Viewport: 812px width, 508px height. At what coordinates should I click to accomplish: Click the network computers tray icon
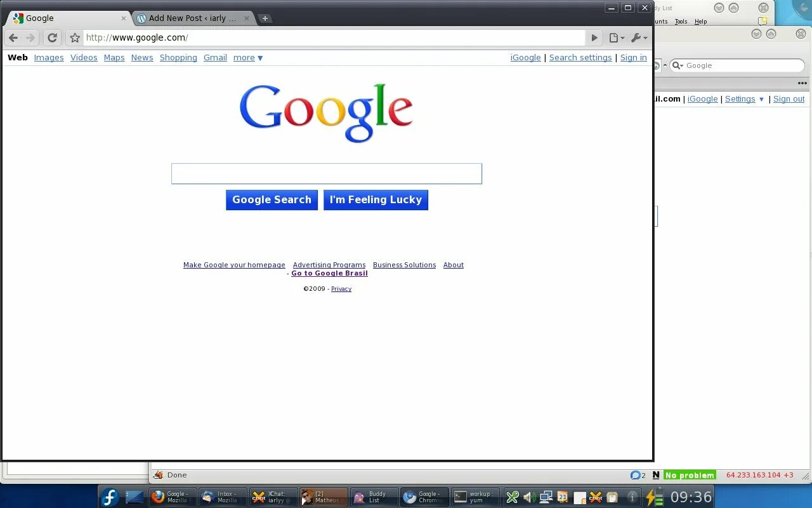pyautogui.click(x=546, y=497)
